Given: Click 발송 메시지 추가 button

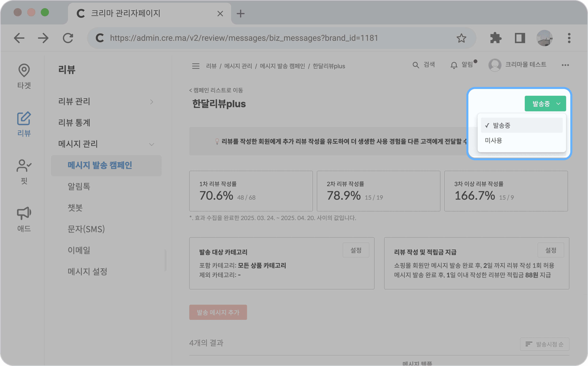Looking at the screenshot, I should (x=218, y=312).
